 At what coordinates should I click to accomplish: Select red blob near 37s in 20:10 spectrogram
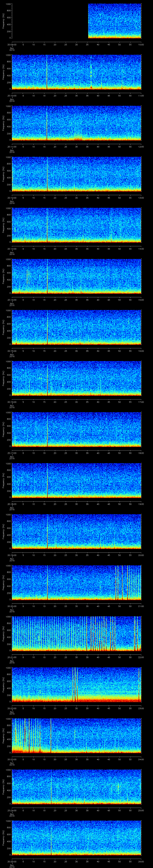91,87
